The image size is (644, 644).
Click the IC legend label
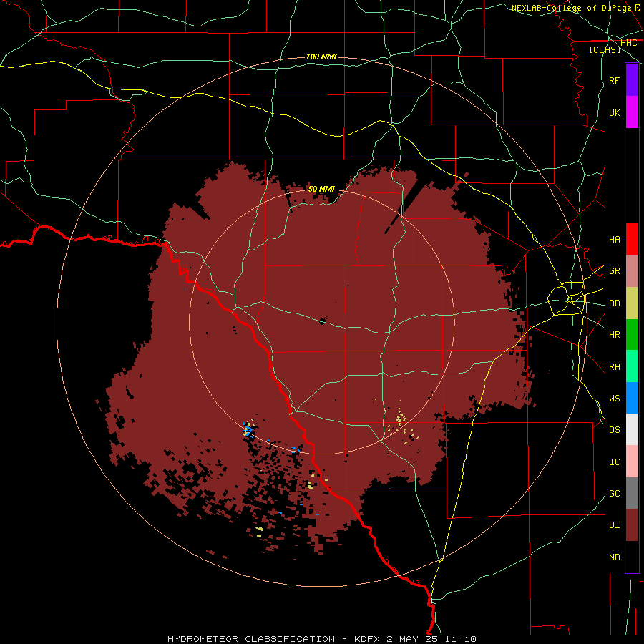click(614, 462)
